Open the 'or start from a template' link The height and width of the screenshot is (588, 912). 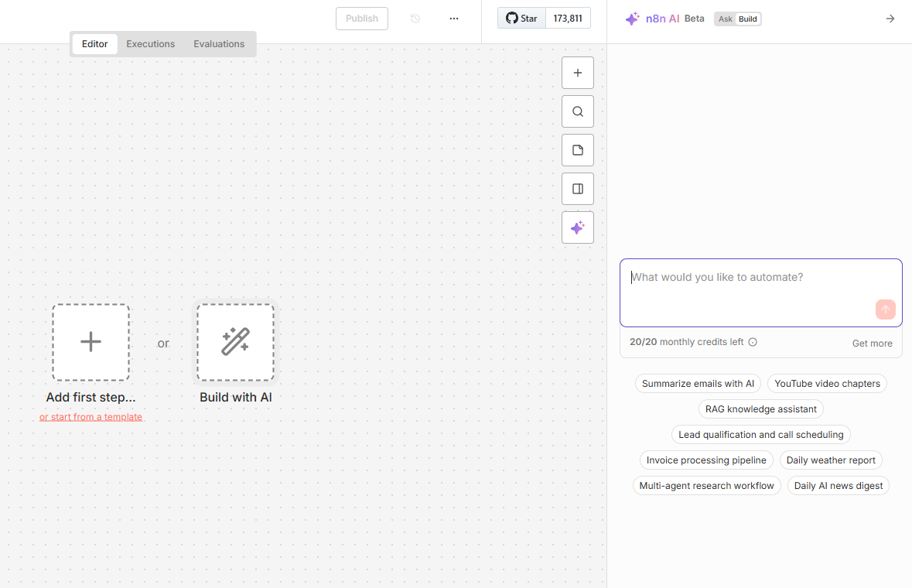click(91, 417)
